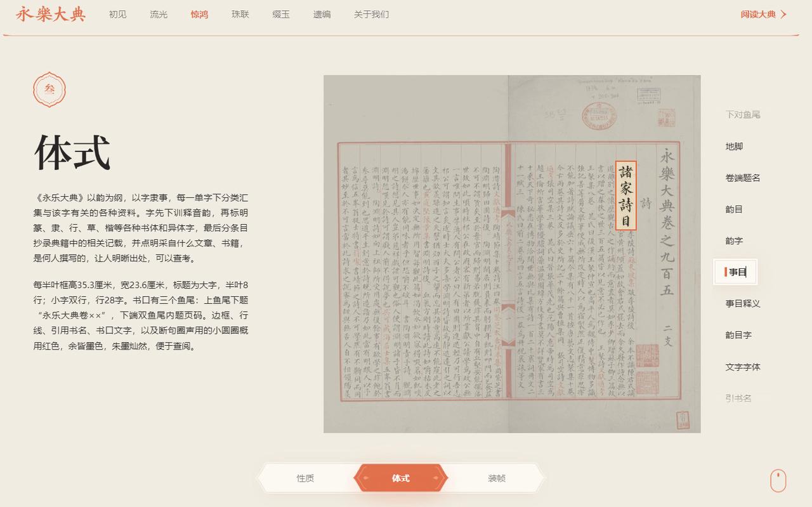This screenshot has width=812, height=507.
Task: Open the 关于我们 page
Action: pyautogui.click(x=372, y=14)
